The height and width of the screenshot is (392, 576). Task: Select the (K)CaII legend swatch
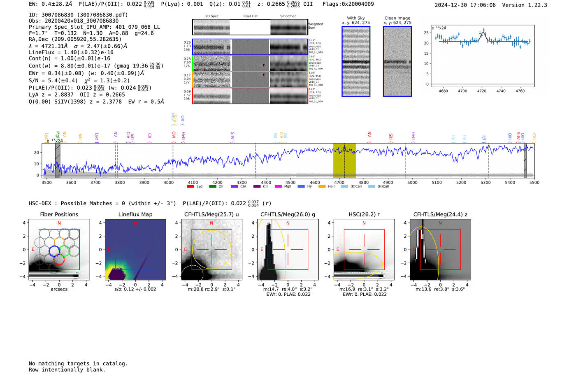click(x=344, y=186)
